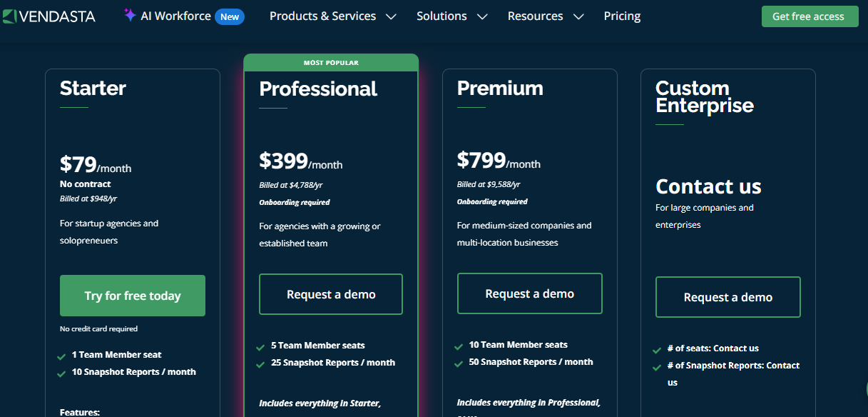The width and height of the screenshot is (868, 417).
Task: Click the Vendasta logo
Action: point(50,16)
